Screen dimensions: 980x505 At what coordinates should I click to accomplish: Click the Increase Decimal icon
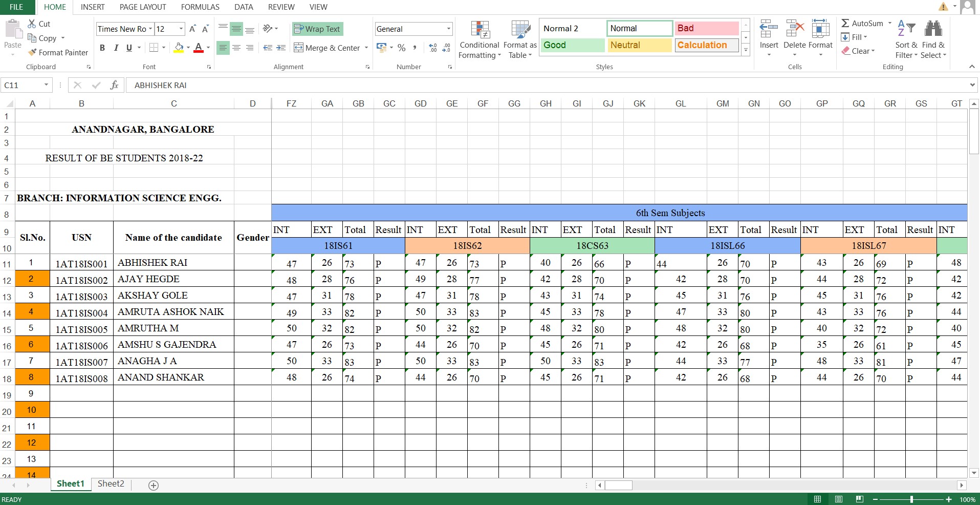[x=432, y=48]
